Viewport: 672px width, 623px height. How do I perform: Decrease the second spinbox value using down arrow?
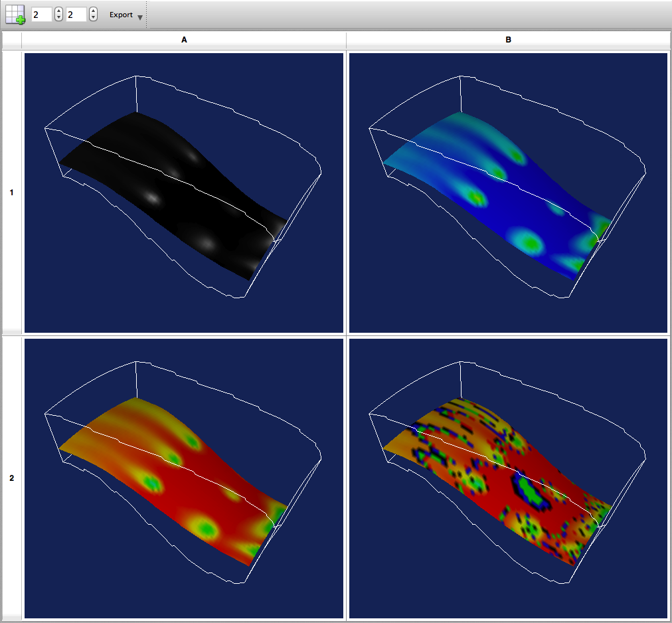point(93,18)
